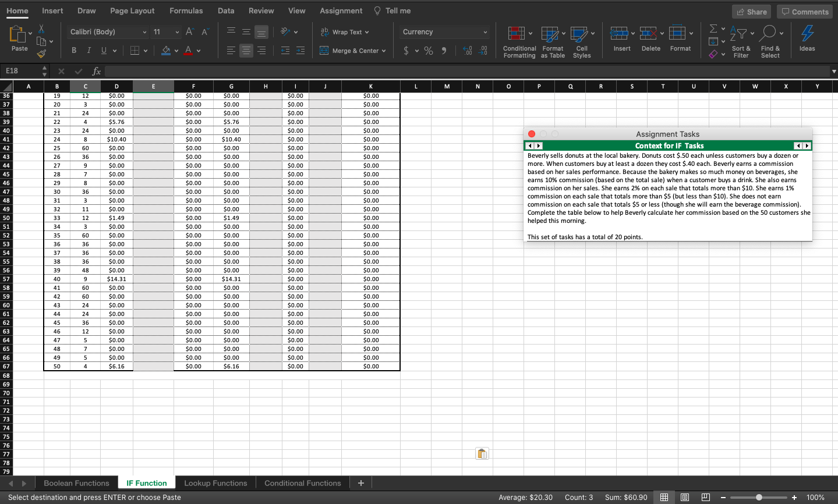The width and height of the screenshot is (838, 504).
Task: Switch to the Formulas ribbon tab
Action: [x=186, y=10]
